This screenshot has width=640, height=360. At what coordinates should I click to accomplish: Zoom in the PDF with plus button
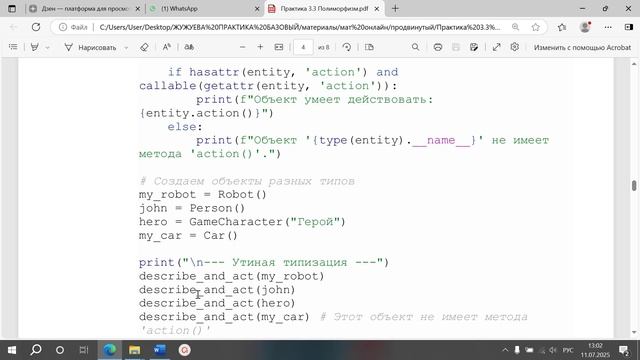pos(260,47)
